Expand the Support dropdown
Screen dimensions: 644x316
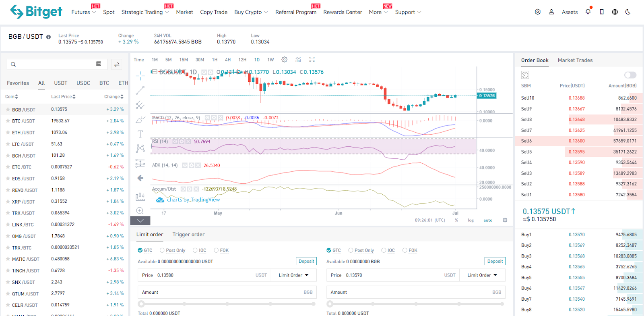pyautogui.click(x=408, y=12)
